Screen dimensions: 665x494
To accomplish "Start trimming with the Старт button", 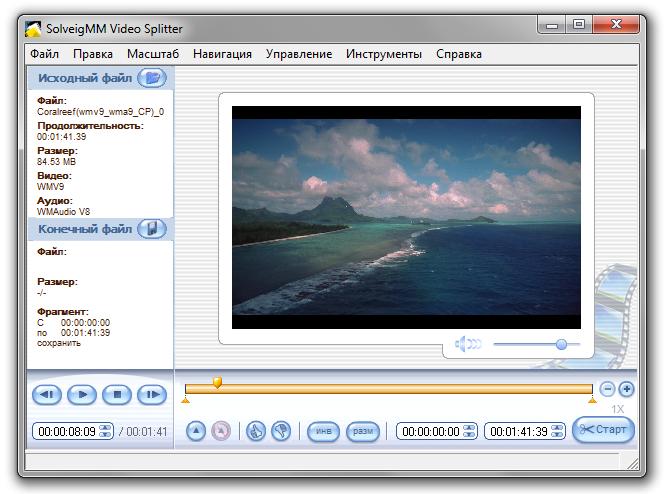I will tap(603, 430).
